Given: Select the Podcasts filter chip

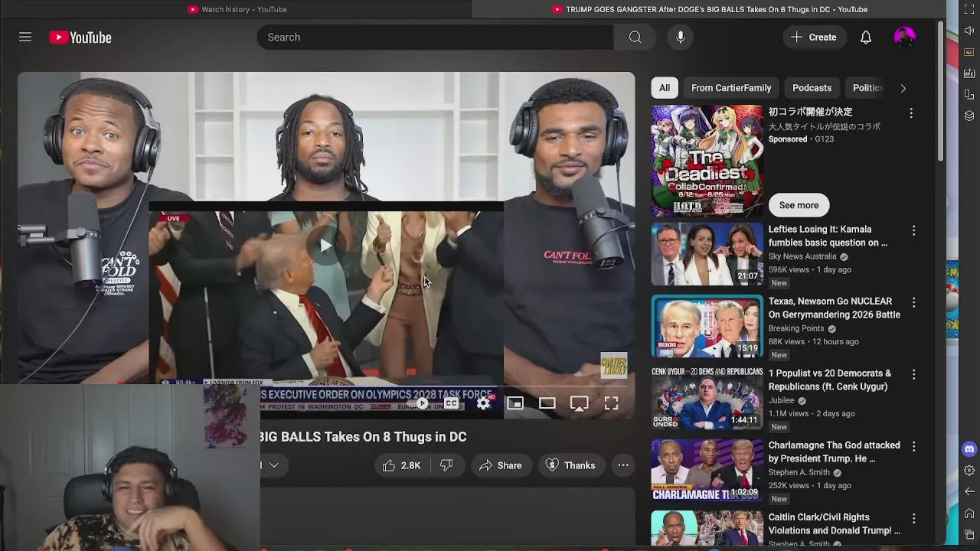Looking at the screenshot, I should (x=812, y=88).
